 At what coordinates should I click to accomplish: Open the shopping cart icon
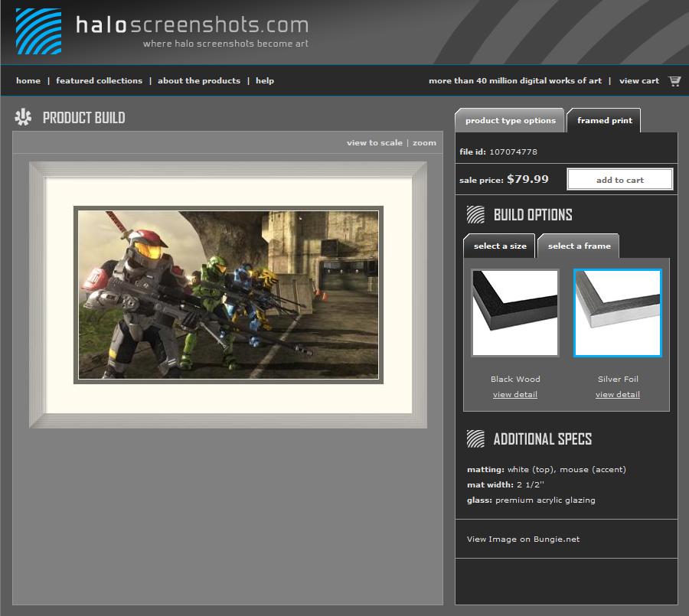pyautogui.click(x=674, y=81)
